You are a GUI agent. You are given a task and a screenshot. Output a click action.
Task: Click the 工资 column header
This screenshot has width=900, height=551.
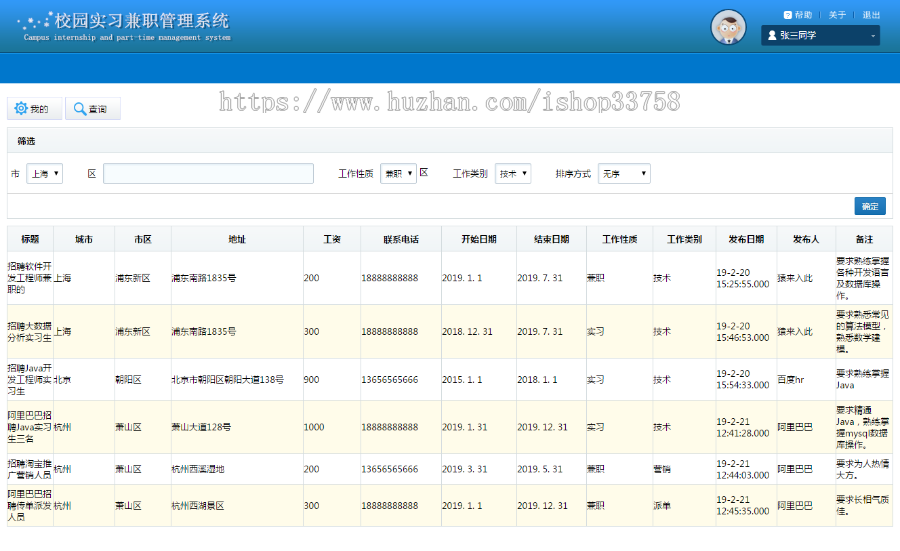332,239
